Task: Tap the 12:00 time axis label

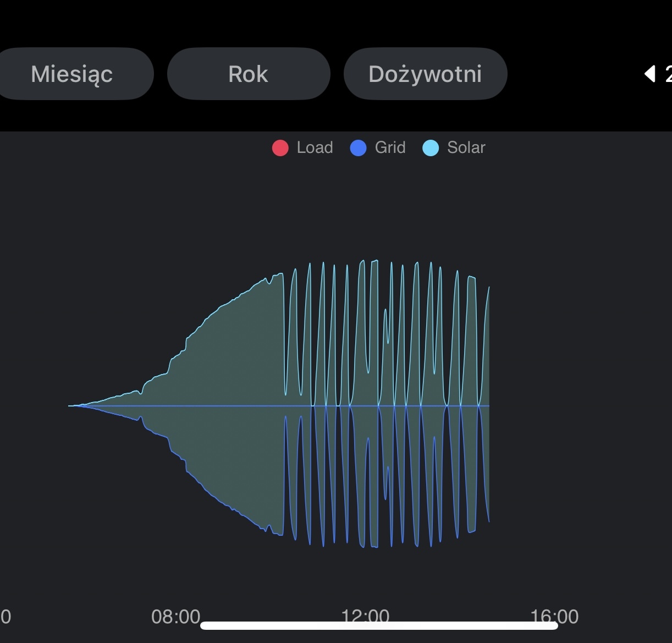Action: tap(365, 614)
